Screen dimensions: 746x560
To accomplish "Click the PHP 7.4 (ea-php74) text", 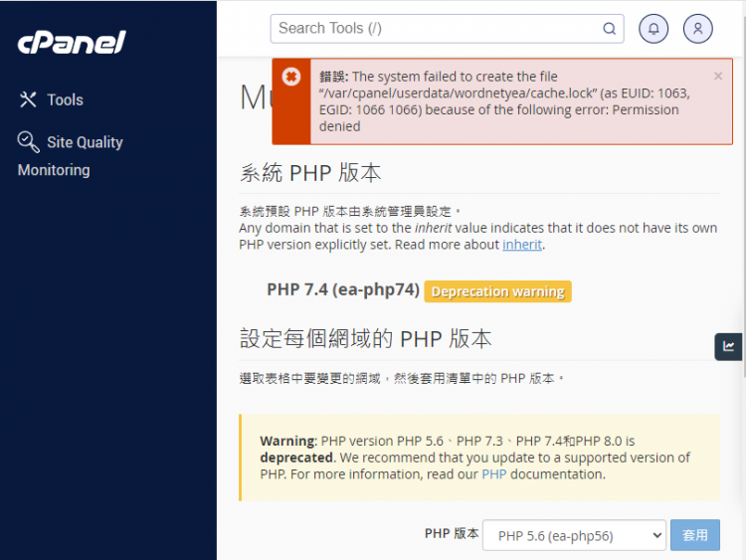I will (343, 289).
